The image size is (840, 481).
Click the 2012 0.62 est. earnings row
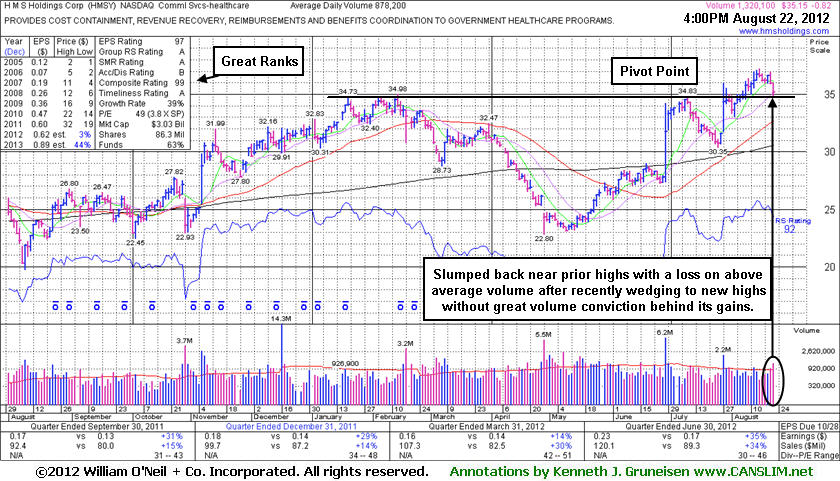48,134
